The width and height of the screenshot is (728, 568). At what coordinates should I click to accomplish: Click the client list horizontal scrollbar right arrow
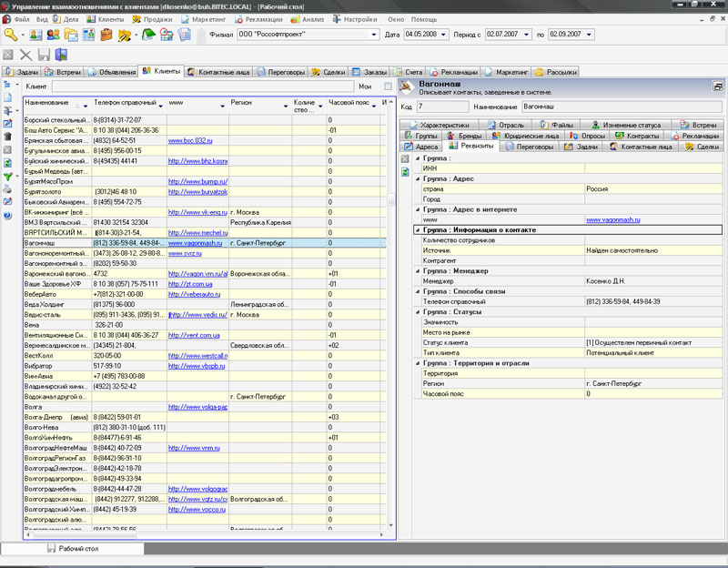[x=381, y=534]
